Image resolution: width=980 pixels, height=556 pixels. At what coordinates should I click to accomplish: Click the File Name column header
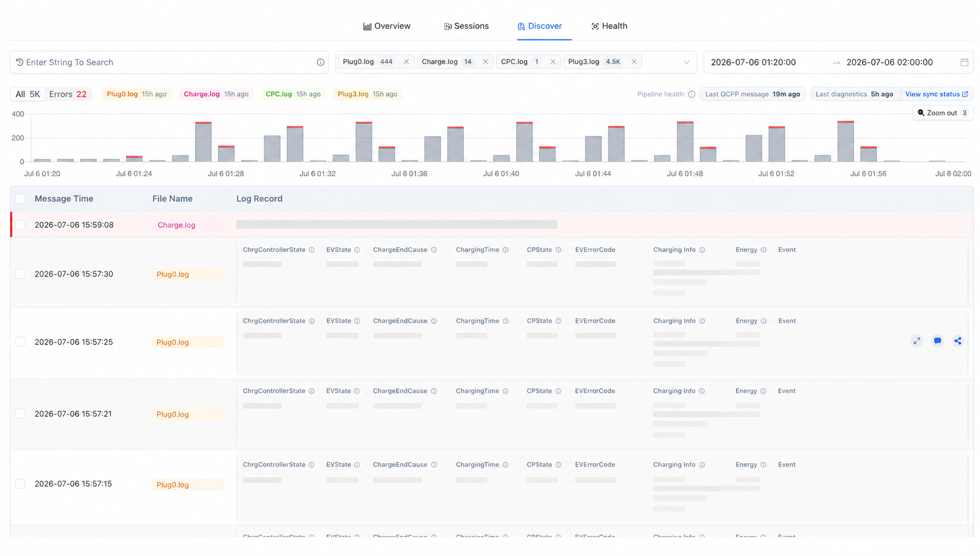(172, 199)
